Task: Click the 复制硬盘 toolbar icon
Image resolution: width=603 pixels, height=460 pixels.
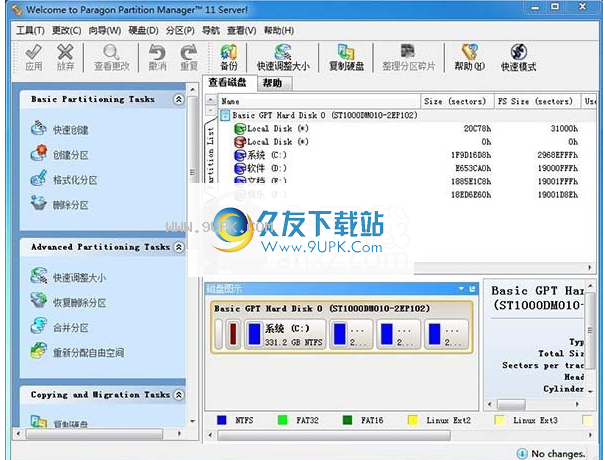Action: click(346, 52)
